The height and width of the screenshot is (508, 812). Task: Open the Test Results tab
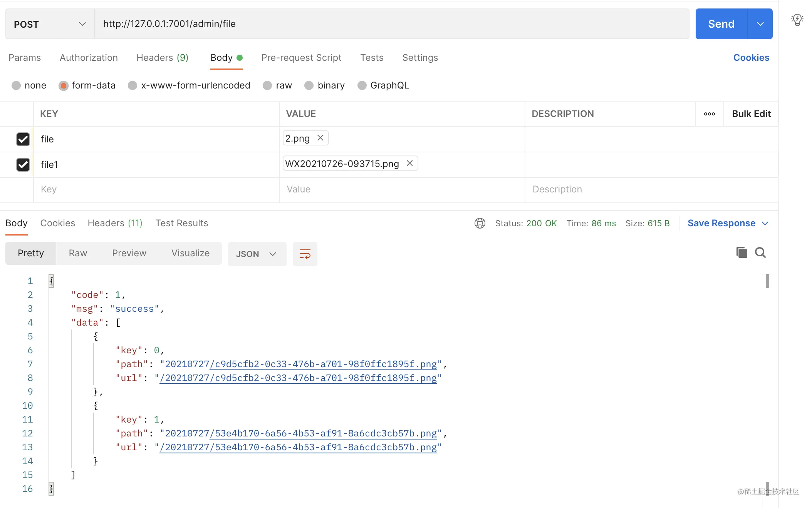181,223
